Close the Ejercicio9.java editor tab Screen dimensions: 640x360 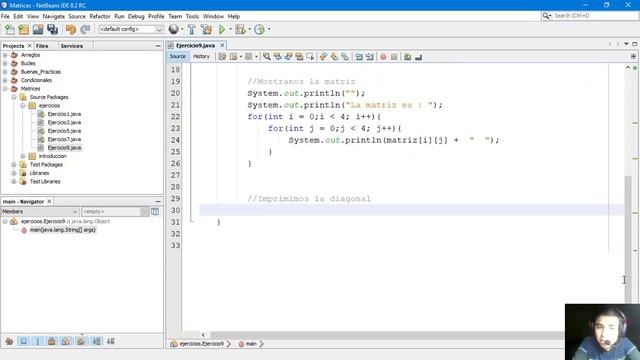pos(222,45)
